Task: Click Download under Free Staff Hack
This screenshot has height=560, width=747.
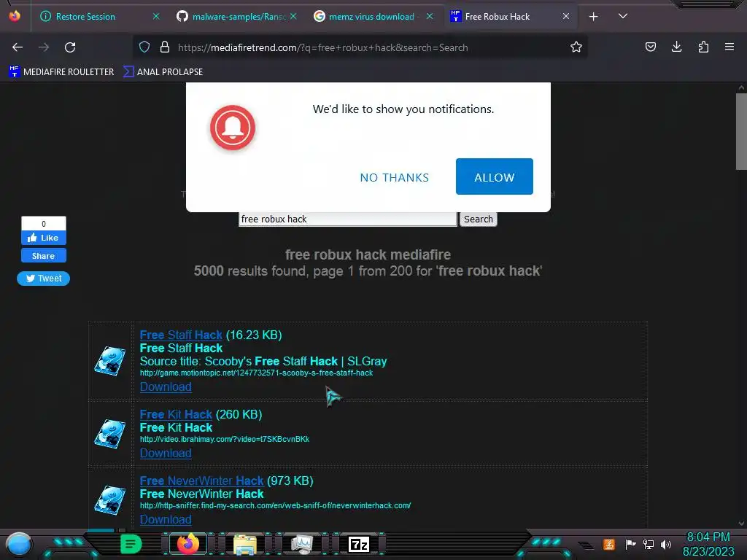Action: point(166,386)
